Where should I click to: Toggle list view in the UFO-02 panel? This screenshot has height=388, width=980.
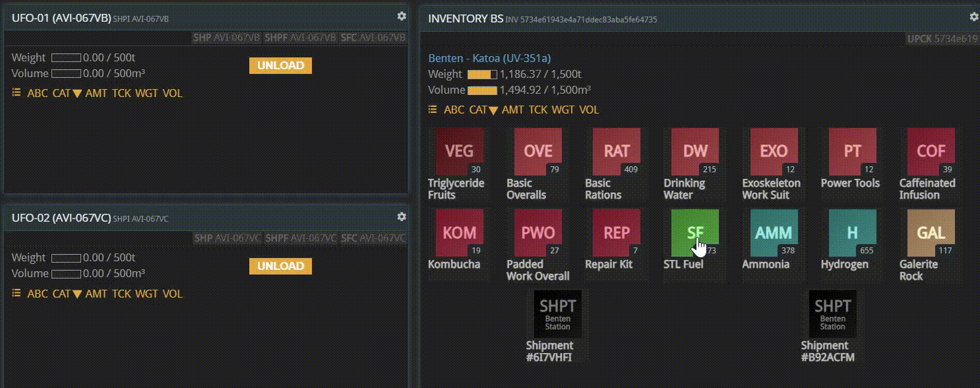click(x=16, y=294)
